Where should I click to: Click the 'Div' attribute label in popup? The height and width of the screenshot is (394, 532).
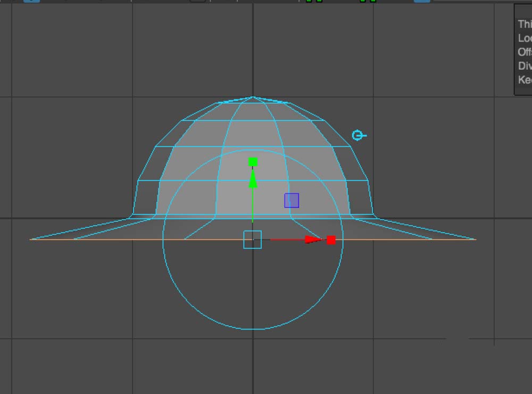click(525, 66)
